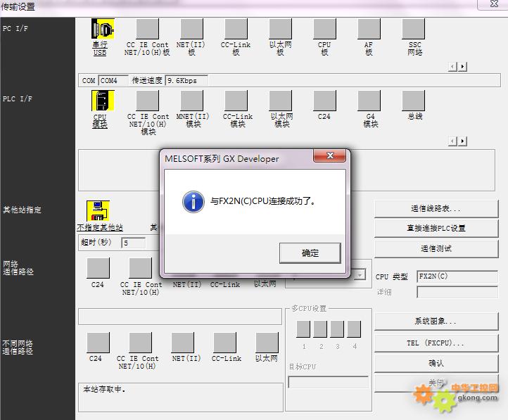Click the 9.6Kbps transfer speed field

(x=186, y=80)
